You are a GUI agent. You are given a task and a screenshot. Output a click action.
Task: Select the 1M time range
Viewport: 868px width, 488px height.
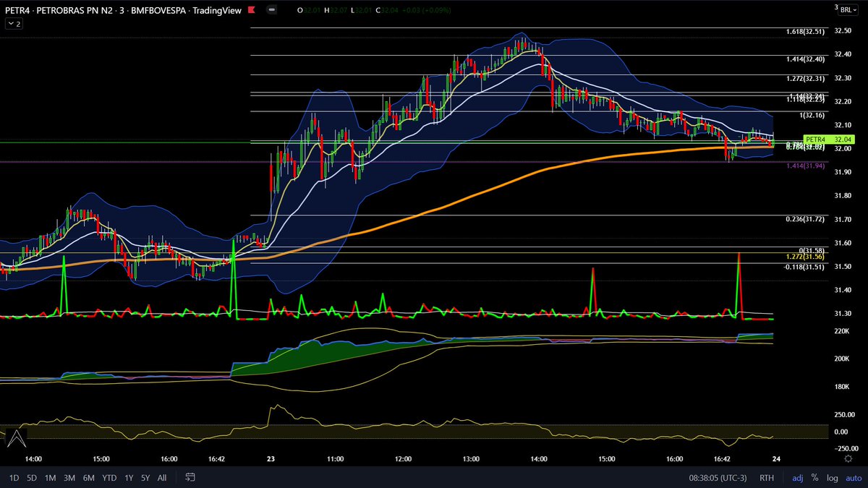tap(50, 477)
